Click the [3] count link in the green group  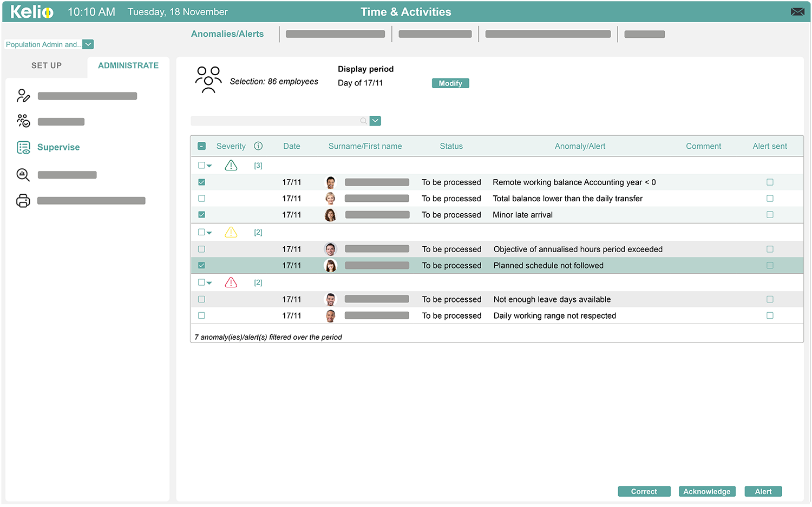[x=258, y=165]
